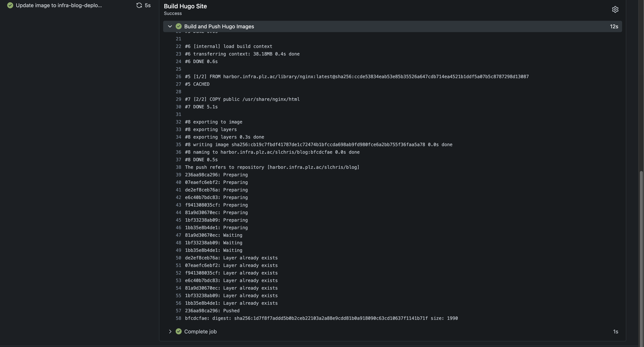
Task: Click the Build Hugo Site heading
Action: coord(185,6)
